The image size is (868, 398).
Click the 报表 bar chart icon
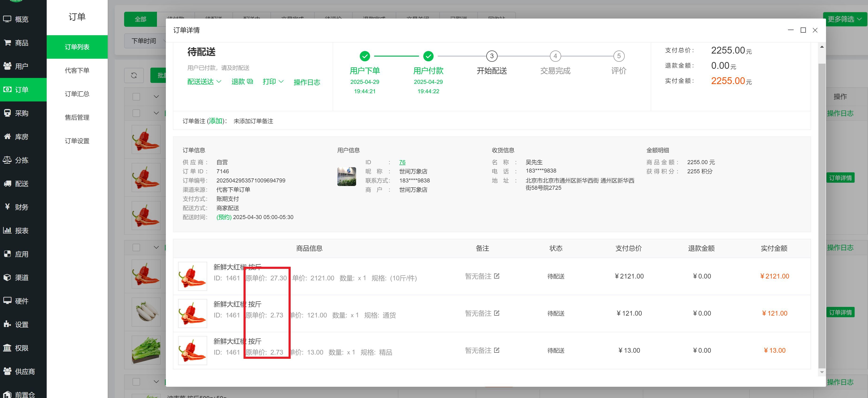click(x=7, y=231)
